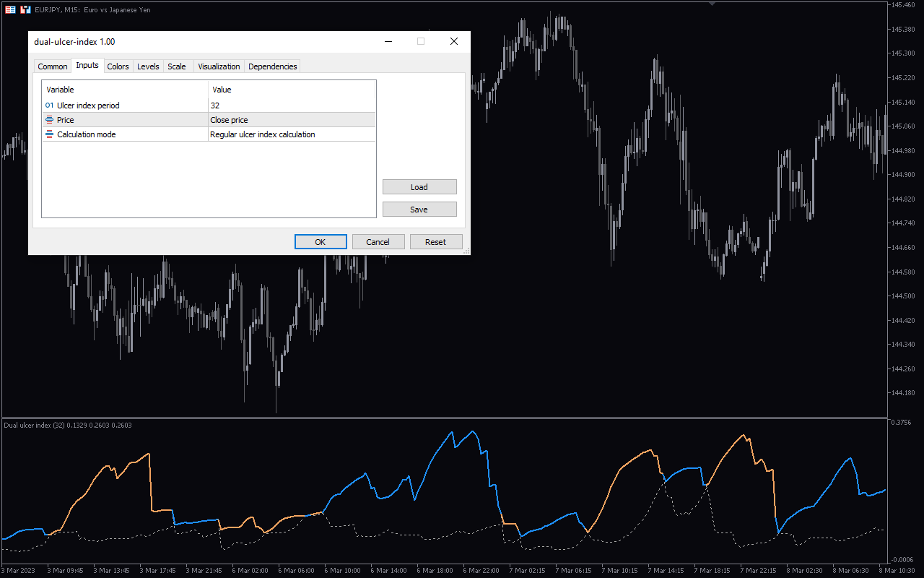This screenshot has width=924, height=578.
Task: Click OK to apply indicator settings
Action: click(x=321, y=242)
